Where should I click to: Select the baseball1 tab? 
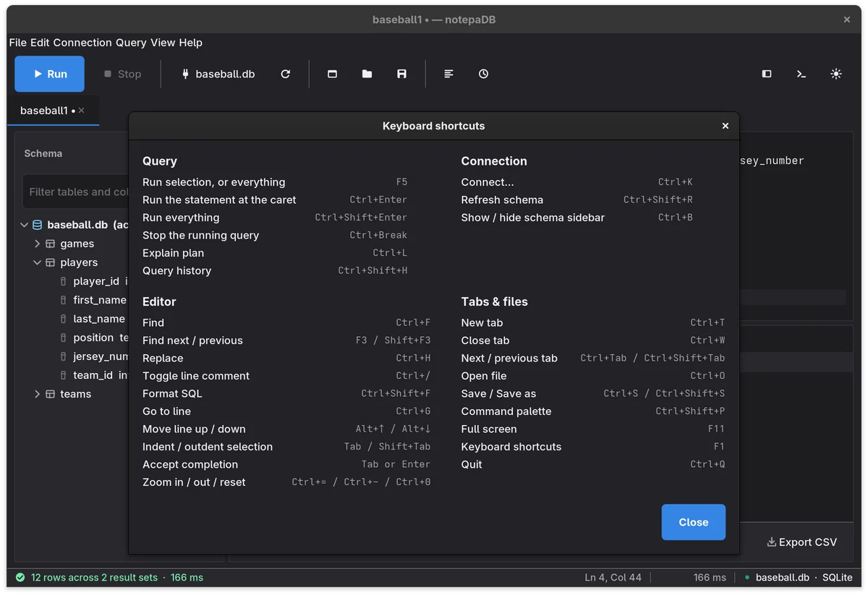(x=53, y=111)
